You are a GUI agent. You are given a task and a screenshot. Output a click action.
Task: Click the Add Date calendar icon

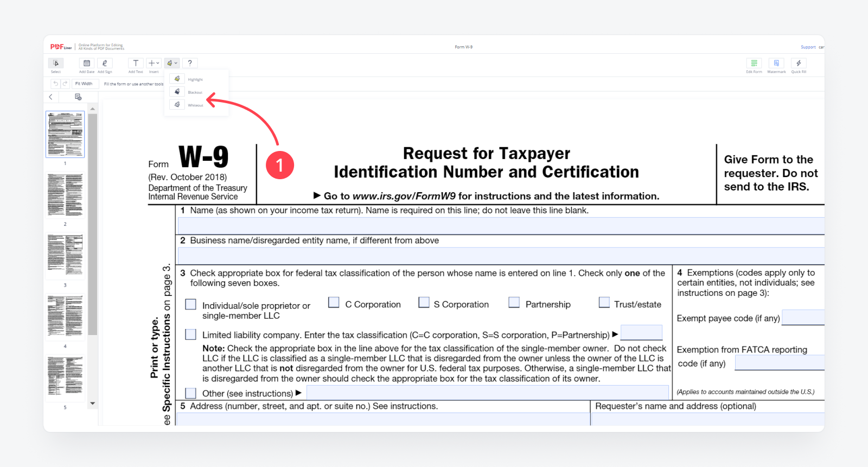point(86,64)
